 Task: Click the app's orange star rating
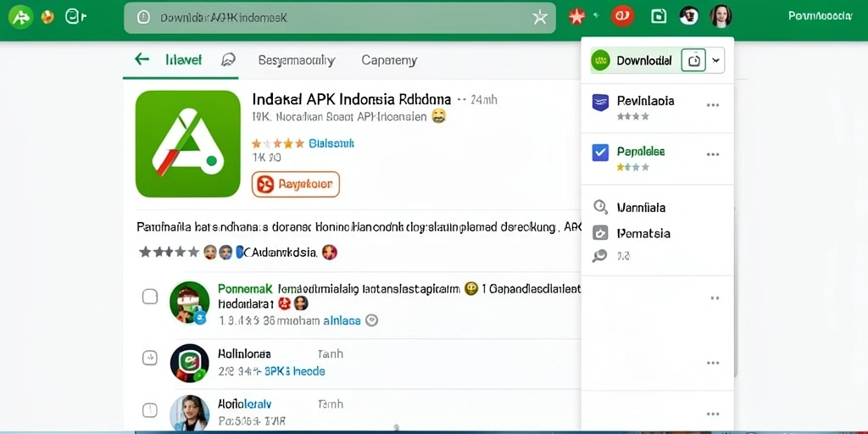click(278, 144)
